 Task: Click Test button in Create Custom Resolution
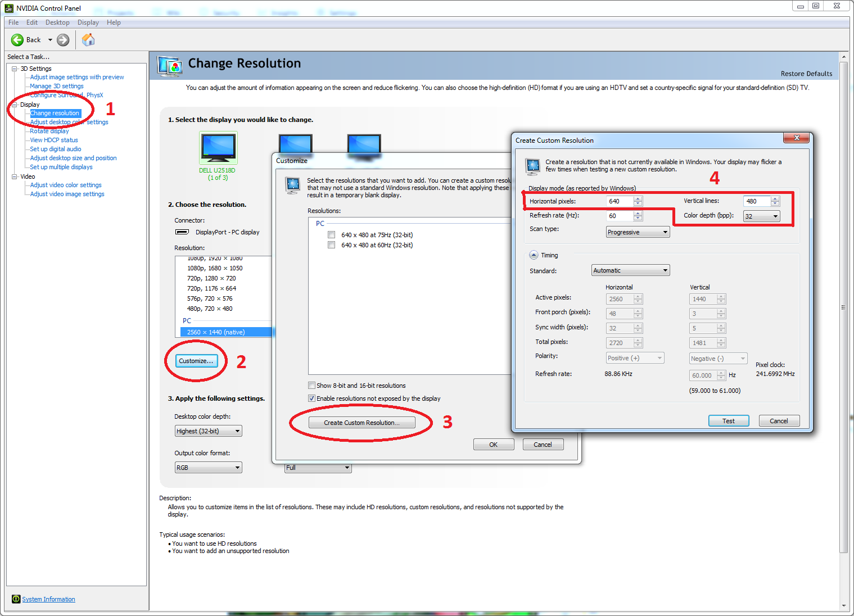(729, 421)
